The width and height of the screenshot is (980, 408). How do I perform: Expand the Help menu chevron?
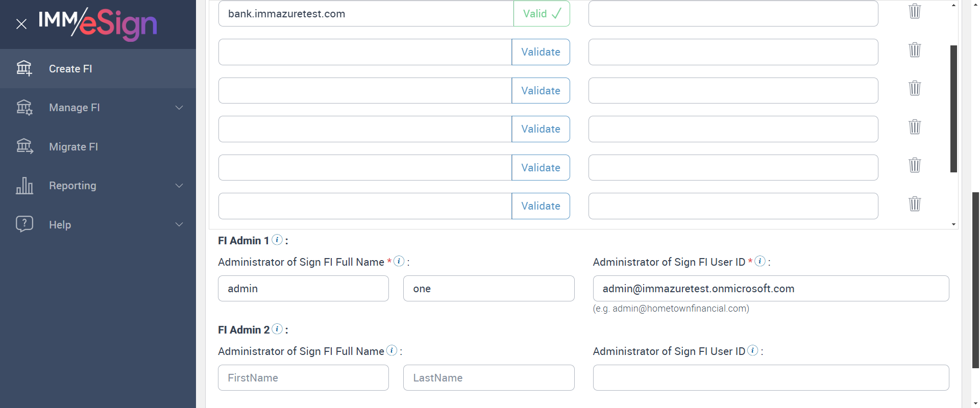click(x=179, y=224)
